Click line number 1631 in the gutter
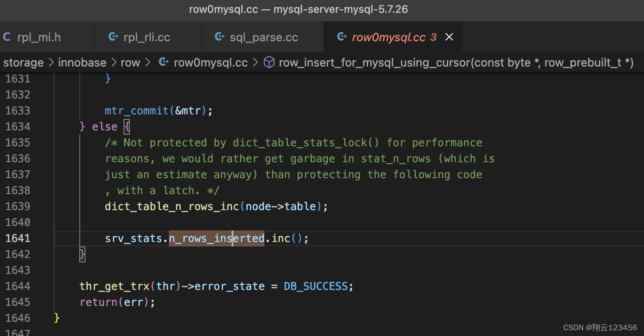Screen dimensions: 644x336 pos(18,78)
